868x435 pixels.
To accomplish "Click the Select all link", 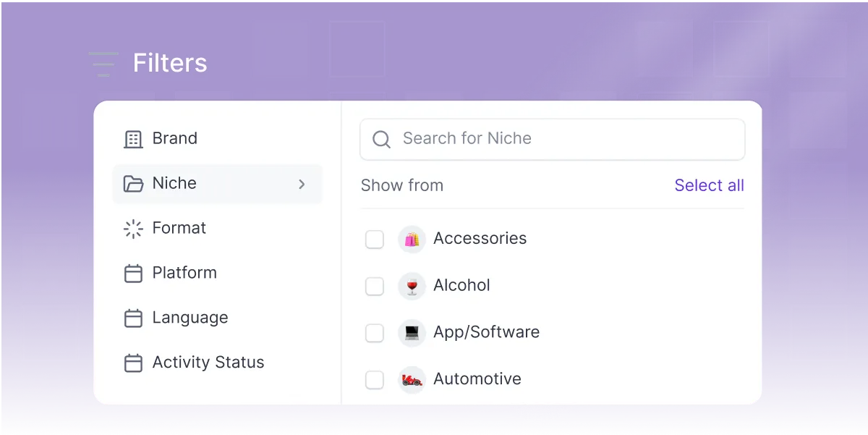I will tap(709, 185).
